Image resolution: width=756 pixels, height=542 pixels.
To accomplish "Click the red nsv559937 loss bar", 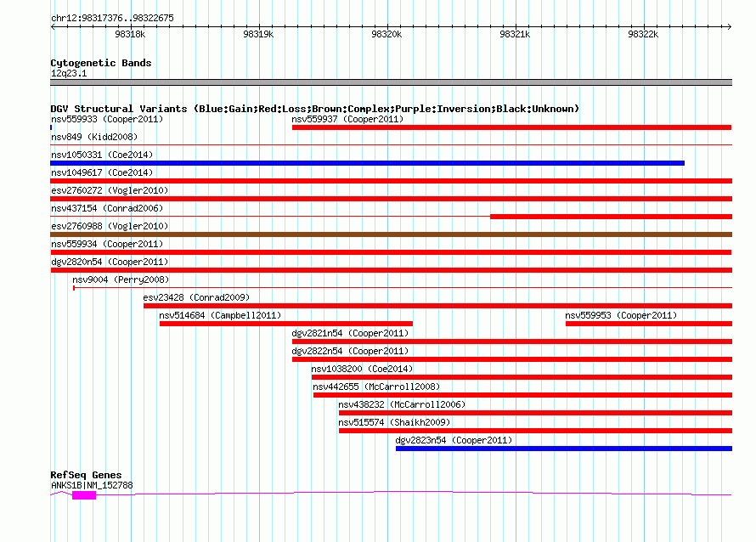I will (x=511, y=127).
